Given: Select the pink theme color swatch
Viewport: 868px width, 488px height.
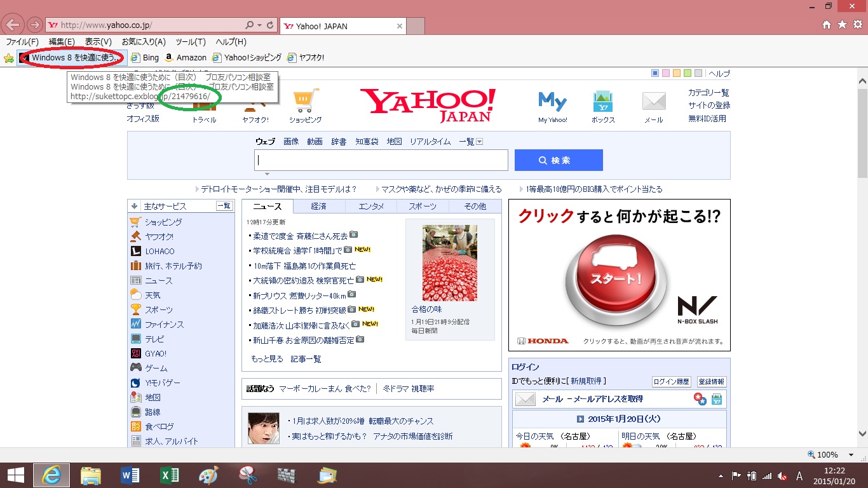Looking at the screenshot, I should 666,73.
